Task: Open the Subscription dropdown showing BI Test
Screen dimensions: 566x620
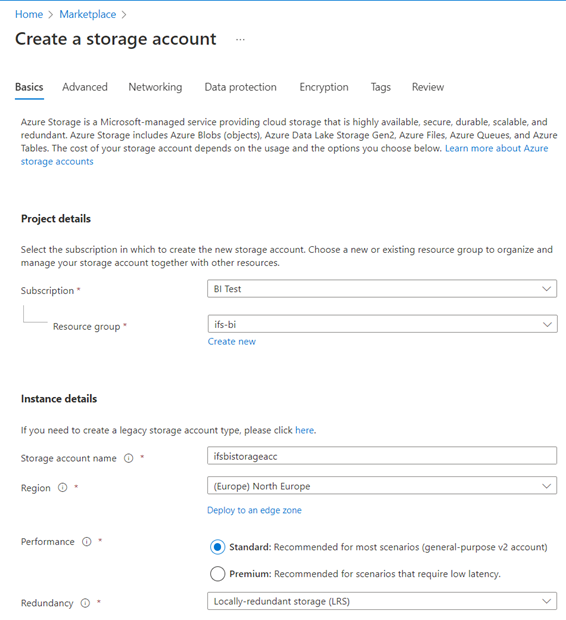Action: click(382, 289)
